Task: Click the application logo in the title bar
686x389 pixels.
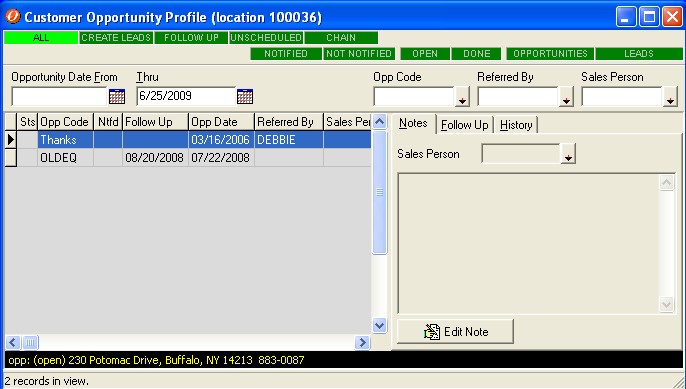Action: [13, 17]
